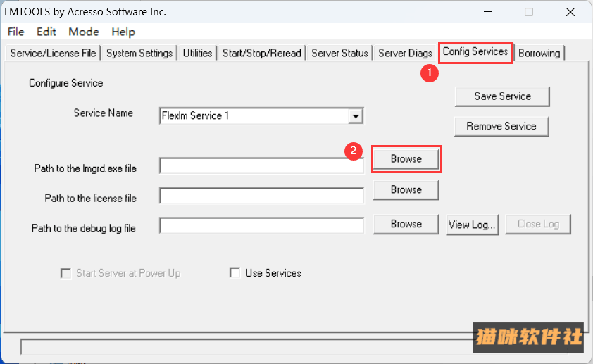This screenshot has width=593, height=364.
Task: Open the Utilities tab
Action: 197,53
